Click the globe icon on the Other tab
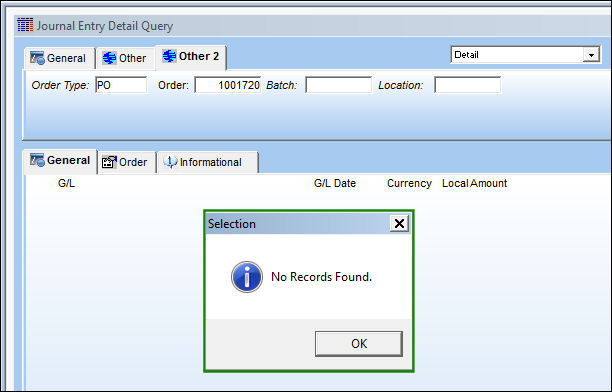 pos(109,58)
